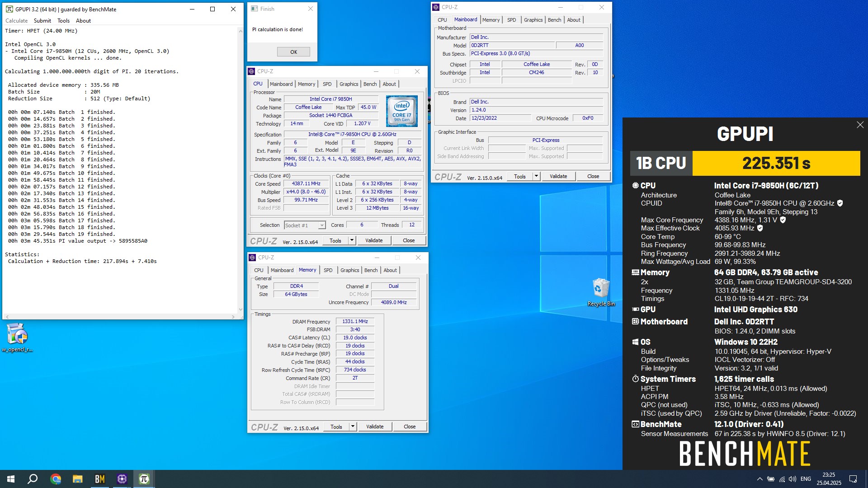Switch to Mainboard tab in CPU-Z CPU window
This screenshot has width=868, height=488.
(x=281, y=84)
